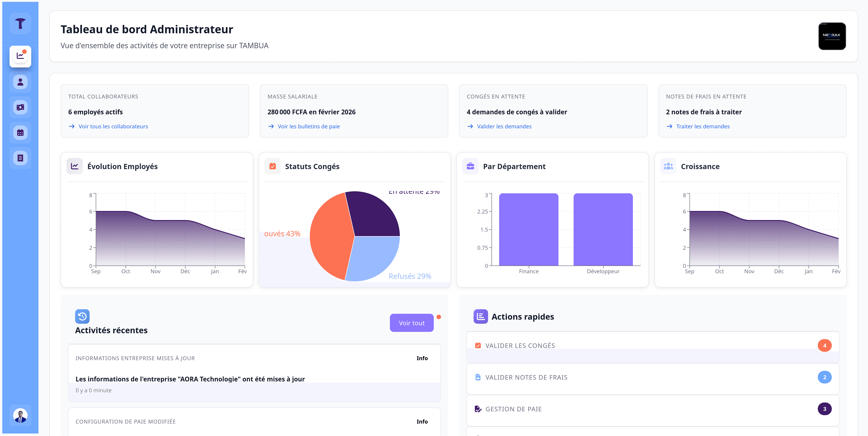The height and width of the screenshot is (436, 868).
Task: Click the Activités récentes history icon
Action: 82,316
